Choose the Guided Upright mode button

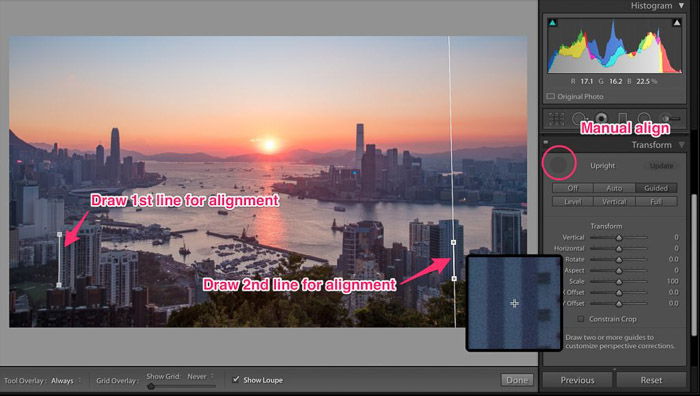click(x=656, y=188)
